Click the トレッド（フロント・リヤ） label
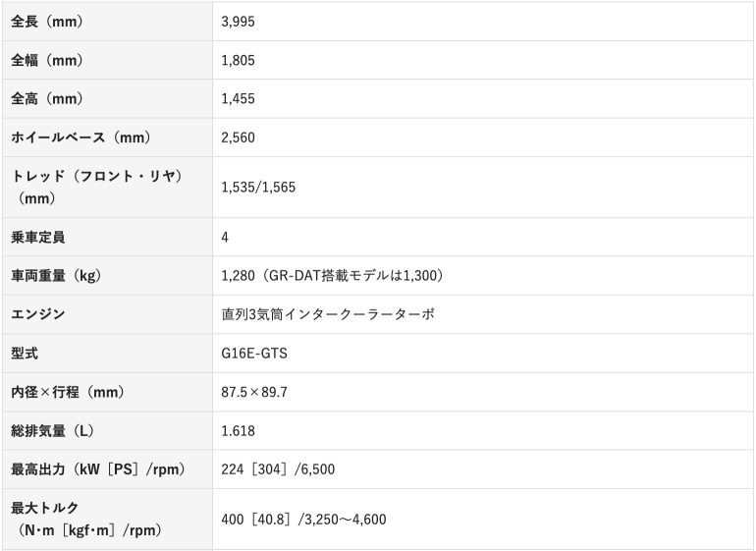The height and width of the screenshot is (551, 756). coord(97,177)
